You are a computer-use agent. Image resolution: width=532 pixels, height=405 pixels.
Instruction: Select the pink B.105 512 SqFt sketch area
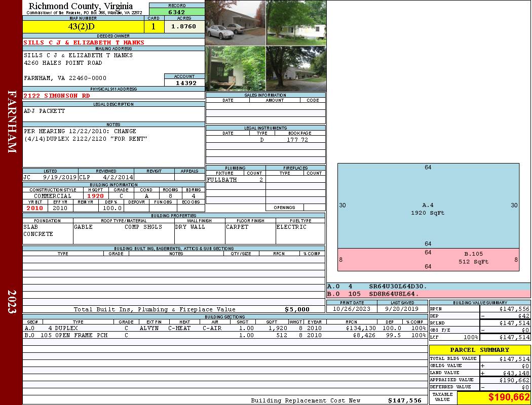click(428, 260)
